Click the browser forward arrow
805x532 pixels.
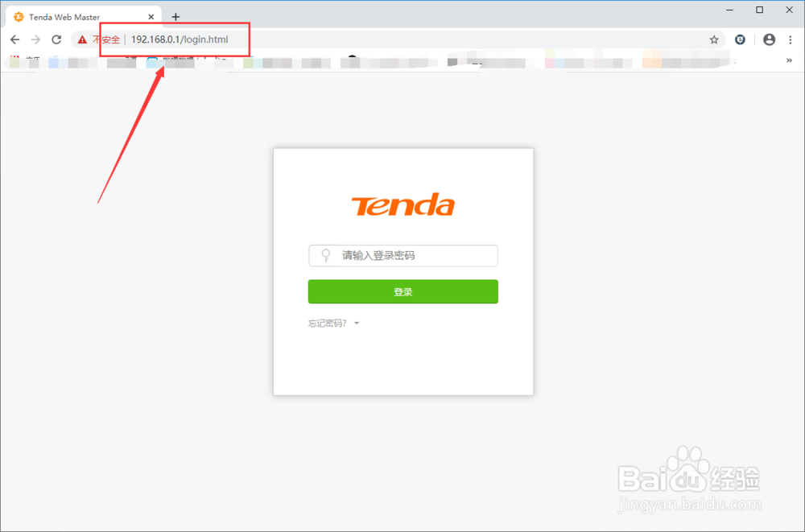(35, 39)
